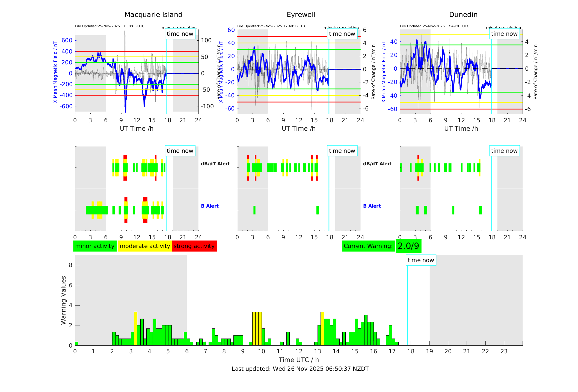The width and height of the screenshot is (578, 392).
Task: Click the red strong activity legend box
Action: (x=194, y=246)
